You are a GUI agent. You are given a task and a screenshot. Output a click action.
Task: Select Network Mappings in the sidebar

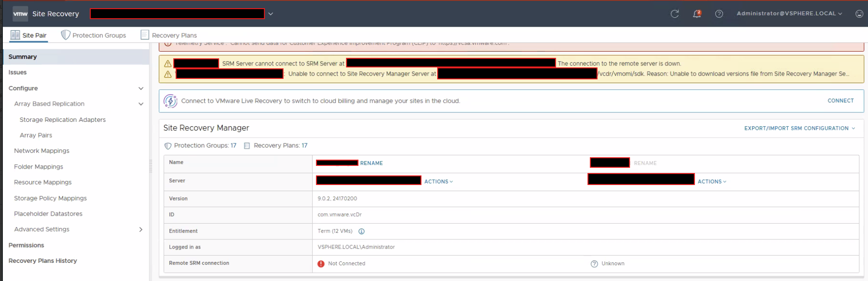(42, 151)
